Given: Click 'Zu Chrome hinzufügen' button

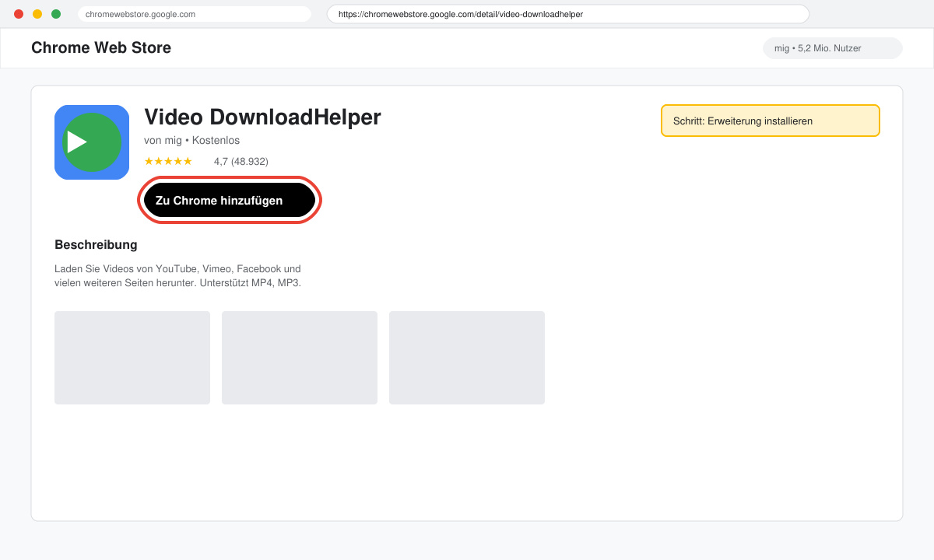Looking at the screenshot, I should [x=230, y=201].
